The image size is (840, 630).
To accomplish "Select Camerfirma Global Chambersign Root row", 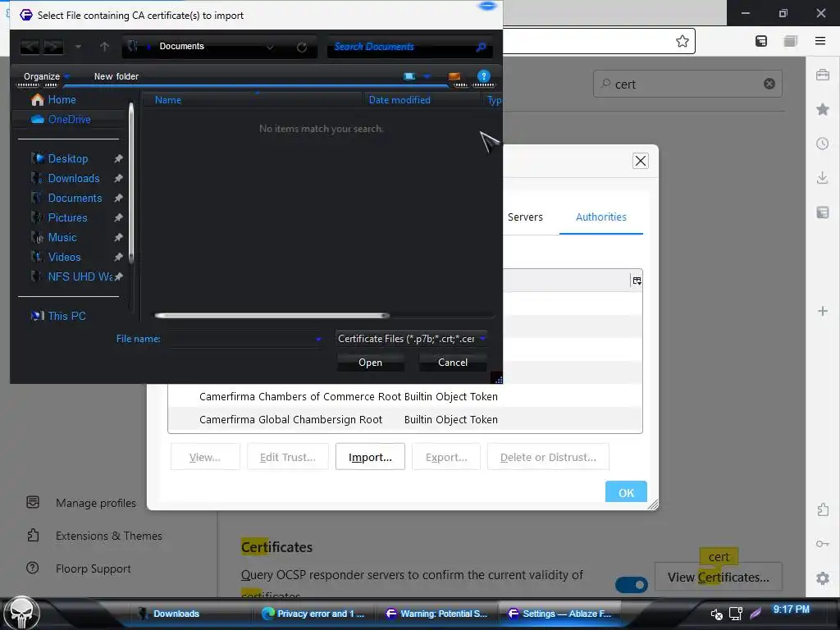I will tap(405, 419).
